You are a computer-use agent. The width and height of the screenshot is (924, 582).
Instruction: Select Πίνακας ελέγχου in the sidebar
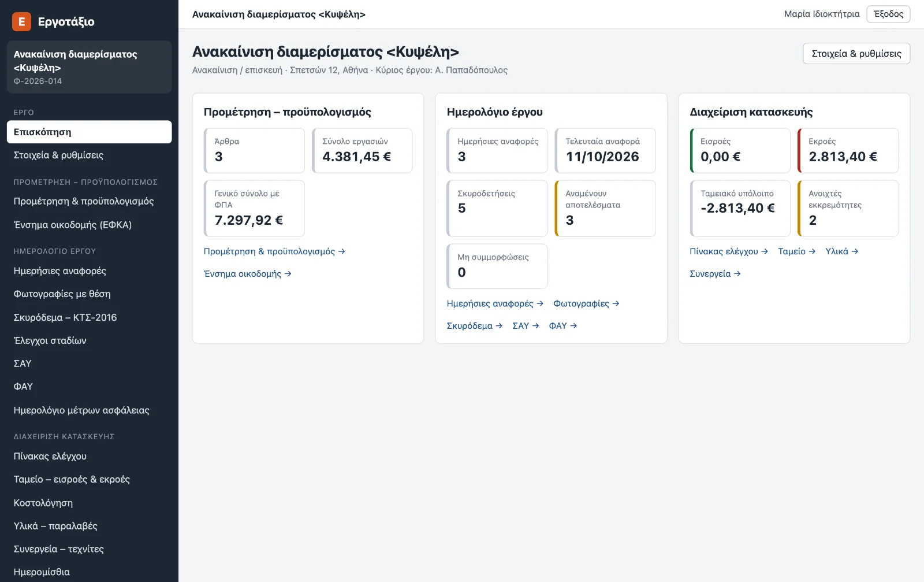[x=89, y=456]
